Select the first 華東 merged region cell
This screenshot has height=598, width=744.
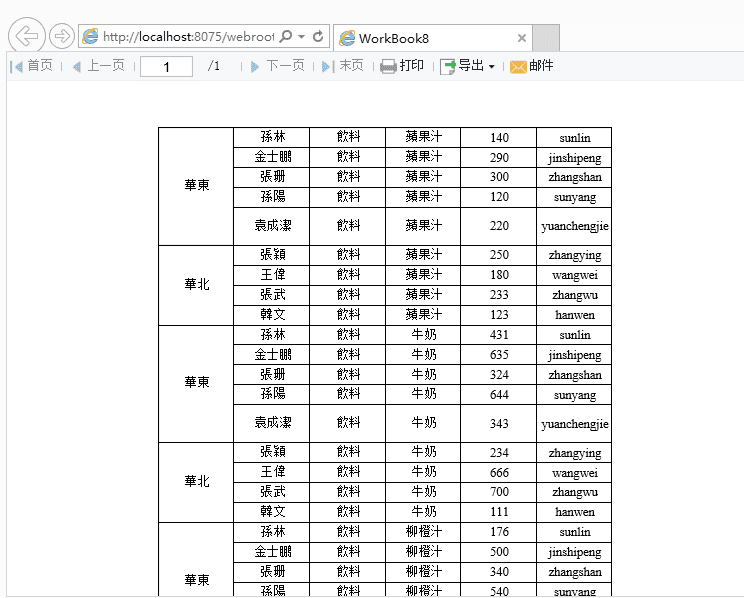[196, 186]
